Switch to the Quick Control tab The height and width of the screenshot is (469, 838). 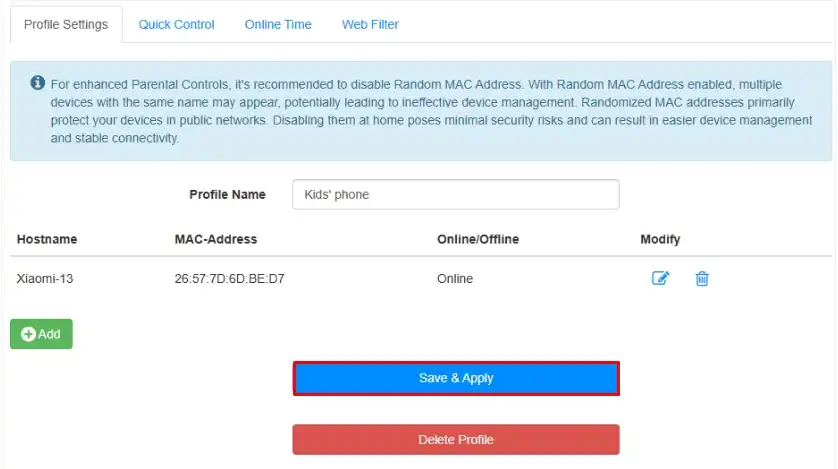[176, 24]
